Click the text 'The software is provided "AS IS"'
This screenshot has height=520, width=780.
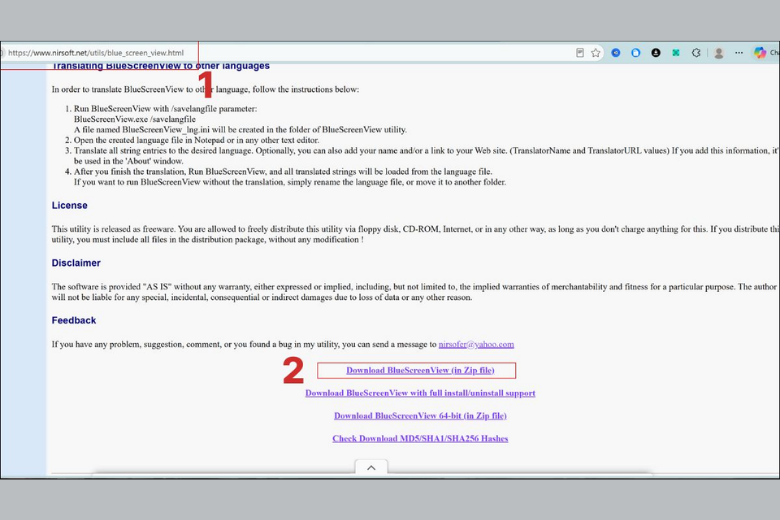click(112, 287)
